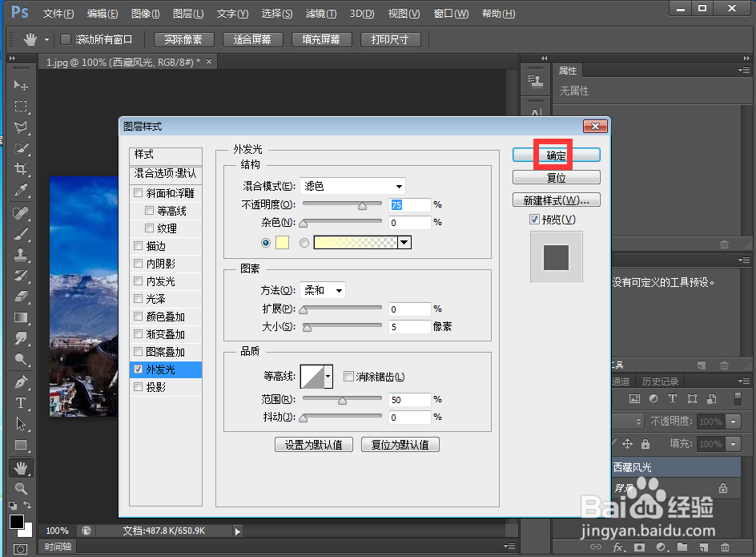
Task: Select the Zoom tool in the toolbox
Action: pyautogui.click(x=21, y=486)
